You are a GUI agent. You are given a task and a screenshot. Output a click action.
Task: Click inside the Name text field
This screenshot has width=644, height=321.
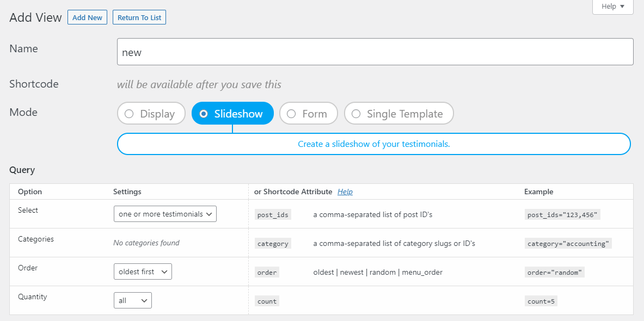pyautogui.click(x=375, y=52)
